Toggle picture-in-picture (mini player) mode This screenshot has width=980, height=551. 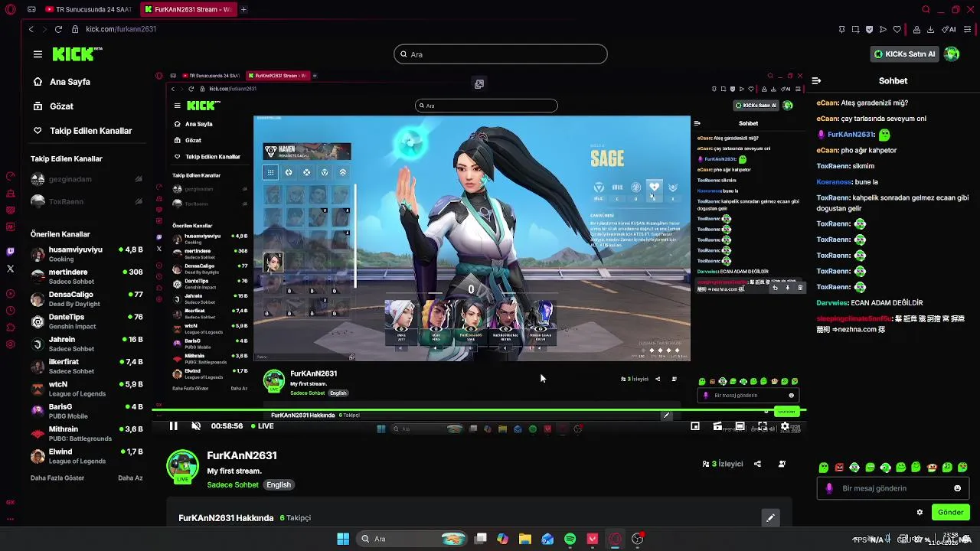(x=695, y=426)
